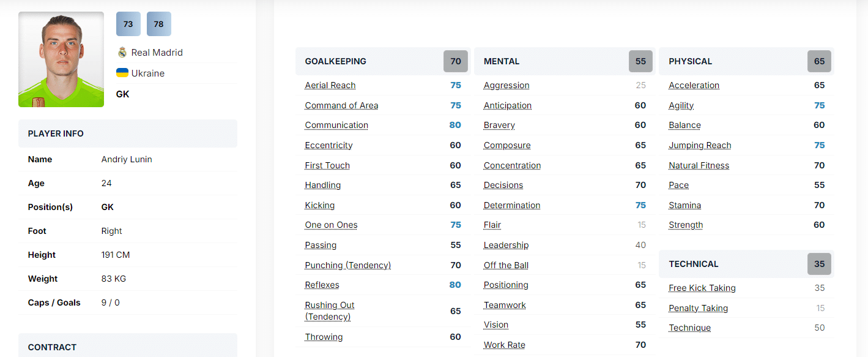Click the Command of Area attribute

341,105
